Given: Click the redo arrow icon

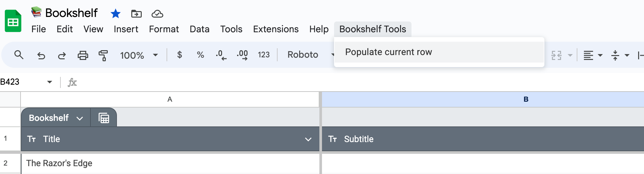Looking at the screenshot, I should [62, 55].
